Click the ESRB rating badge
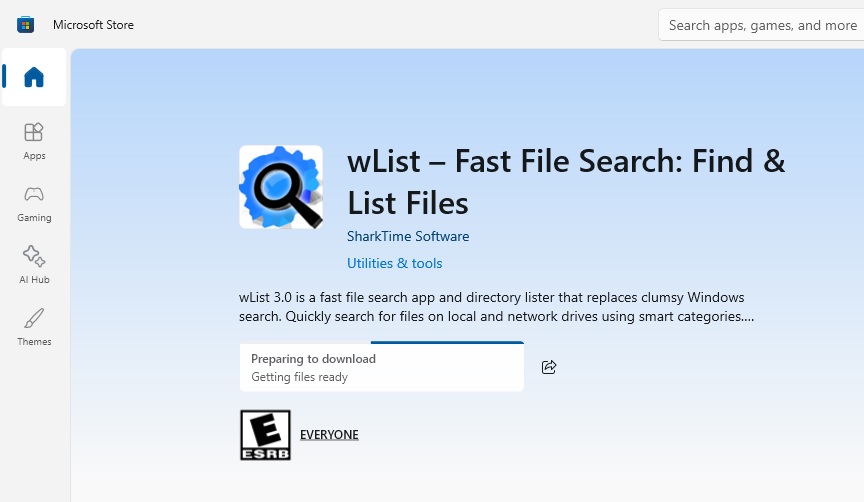The image size is (864, 502). [x=265, y=435]
